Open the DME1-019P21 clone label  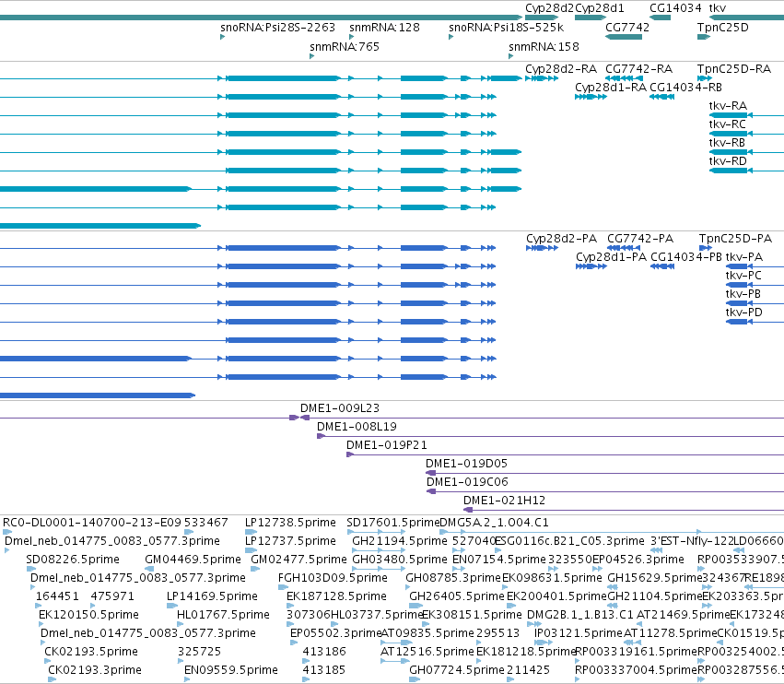[387, 445]
